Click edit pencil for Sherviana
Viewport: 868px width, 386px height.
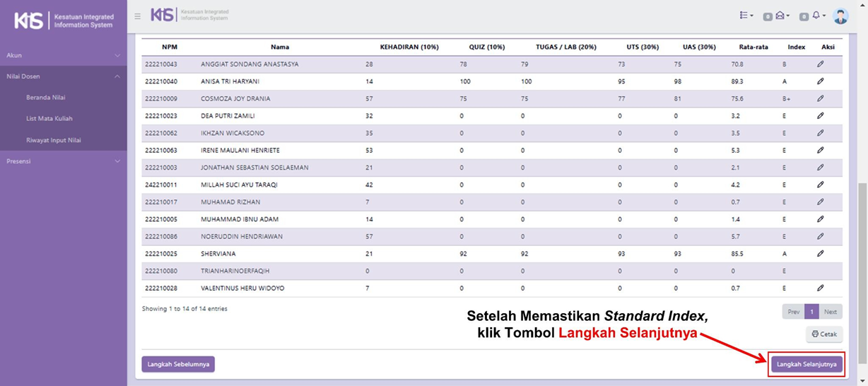tap(821, 254)
